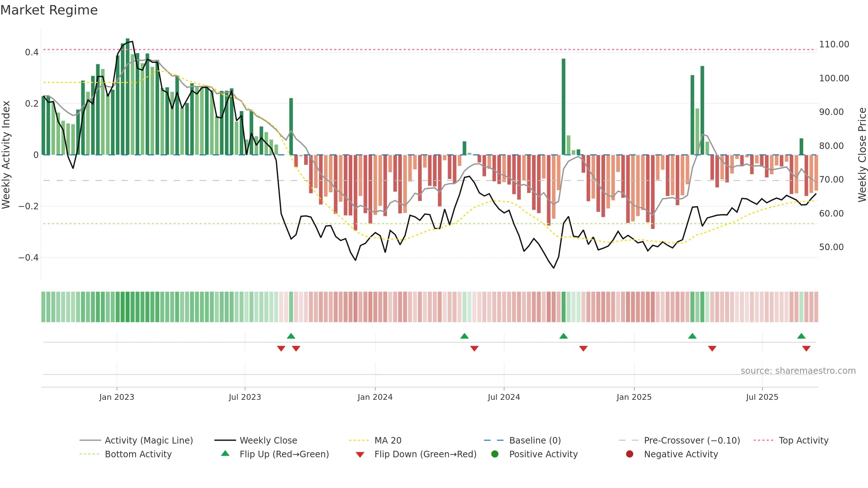Screen dimensions: 868x488
Task: Select the earliest red Flip Down triangle
Action: pos(281,348)
